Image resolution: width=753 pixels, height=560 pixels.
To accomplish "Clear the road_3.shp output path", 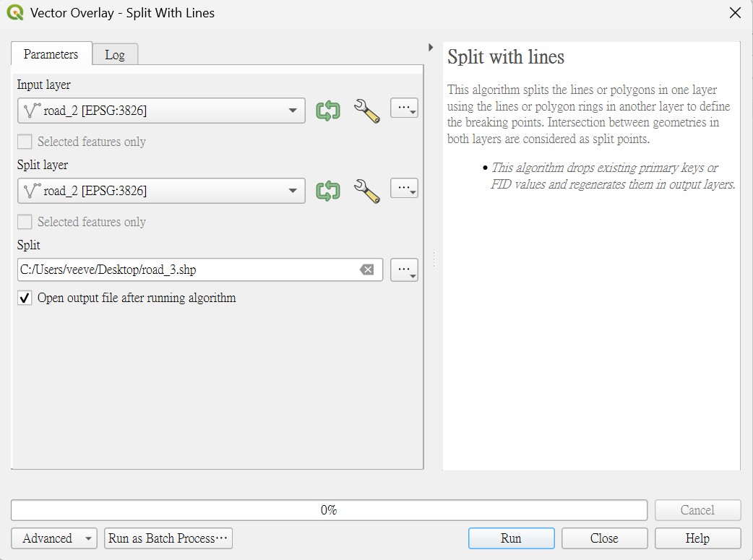I will point(367,270).
